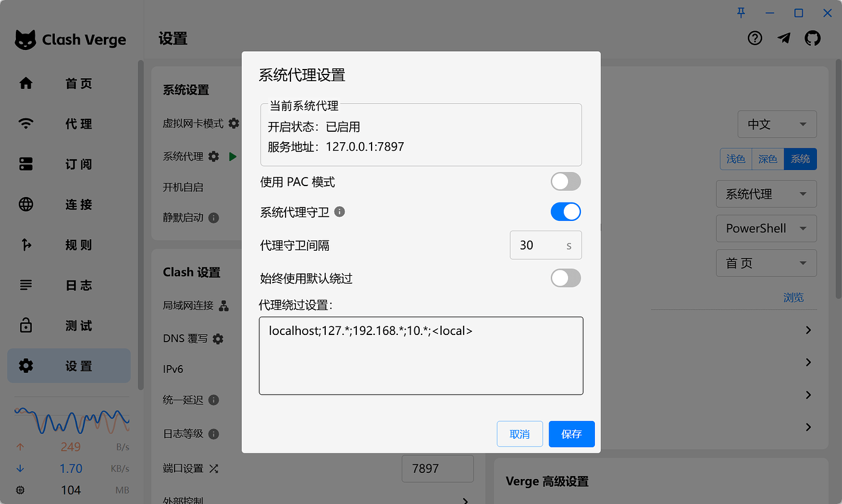Show info tooltip for 静默启动
The width and height of the screenshot is (842, 504).
[214, 217]
